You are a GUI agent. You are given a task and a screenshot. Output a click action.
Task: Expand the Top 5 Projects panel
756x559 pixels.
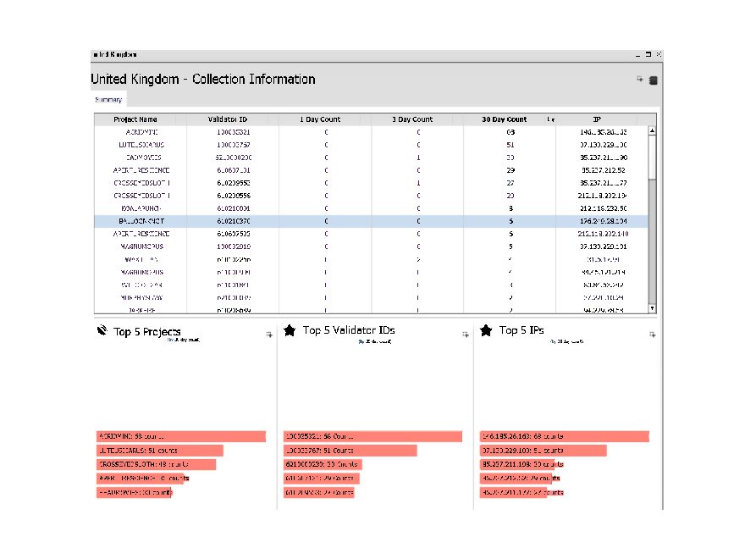click(269, 335)
